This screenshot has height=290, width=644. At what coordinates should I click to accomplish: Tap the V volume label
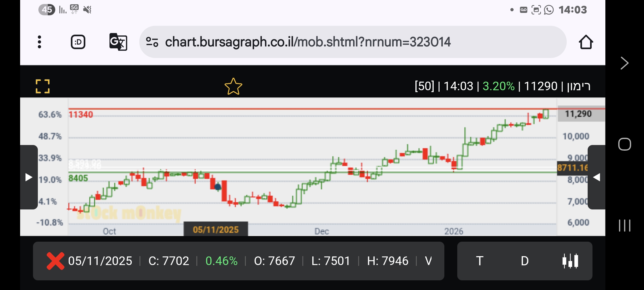coord(428,261)
